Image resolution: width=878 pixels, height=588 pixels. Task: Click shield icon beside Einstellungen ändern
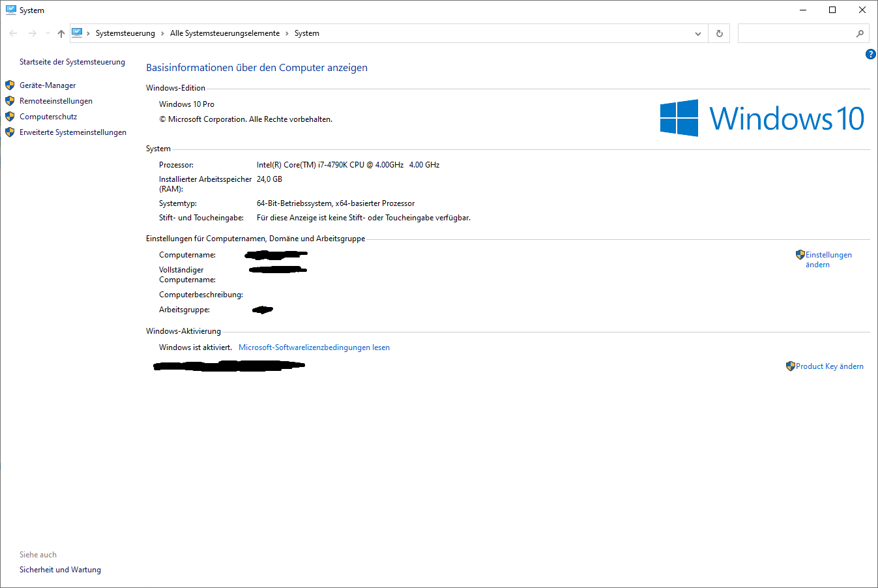pyautogui.click(x=800, y=255)
